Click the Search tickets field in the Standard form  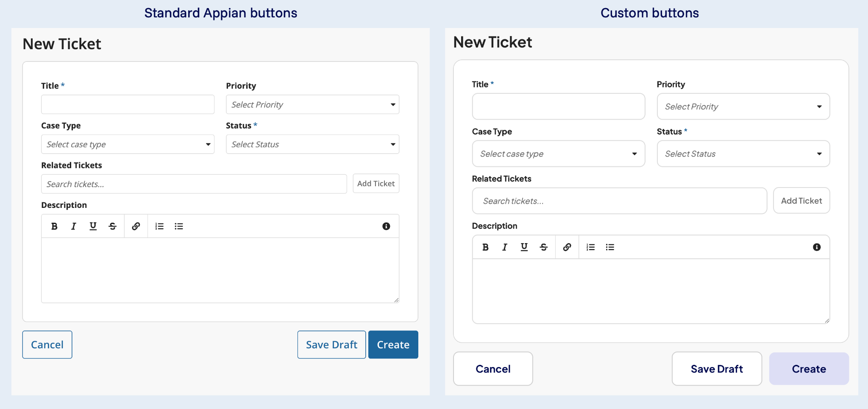coord(194,184)
